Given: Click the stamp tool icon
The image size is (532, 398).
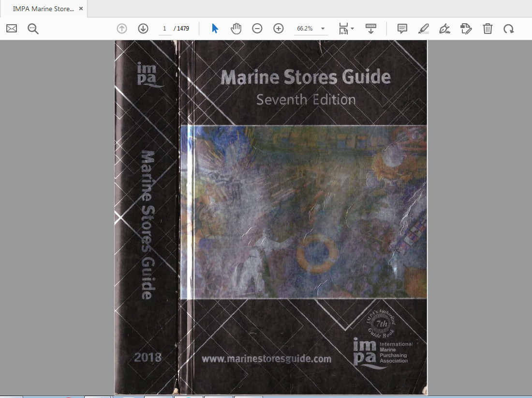Looking at the screenshot, I should pyautogui.click(x=466, y=29).
